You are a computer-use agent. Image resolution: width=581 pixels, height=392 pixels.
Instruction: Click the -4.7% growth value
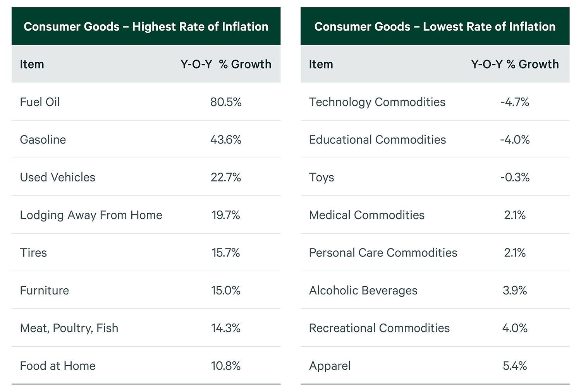pyautogui.click(x=515, y=102)
